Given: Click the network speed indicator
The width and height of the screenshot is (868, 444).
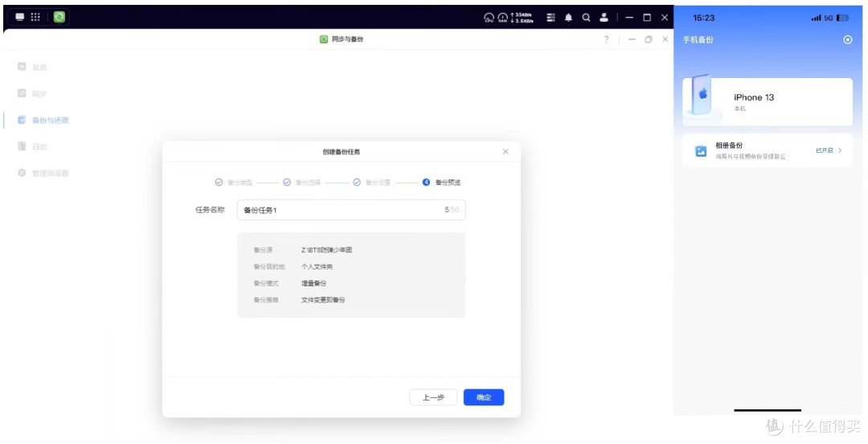Looking at the screenshot, I should (522, 18).
